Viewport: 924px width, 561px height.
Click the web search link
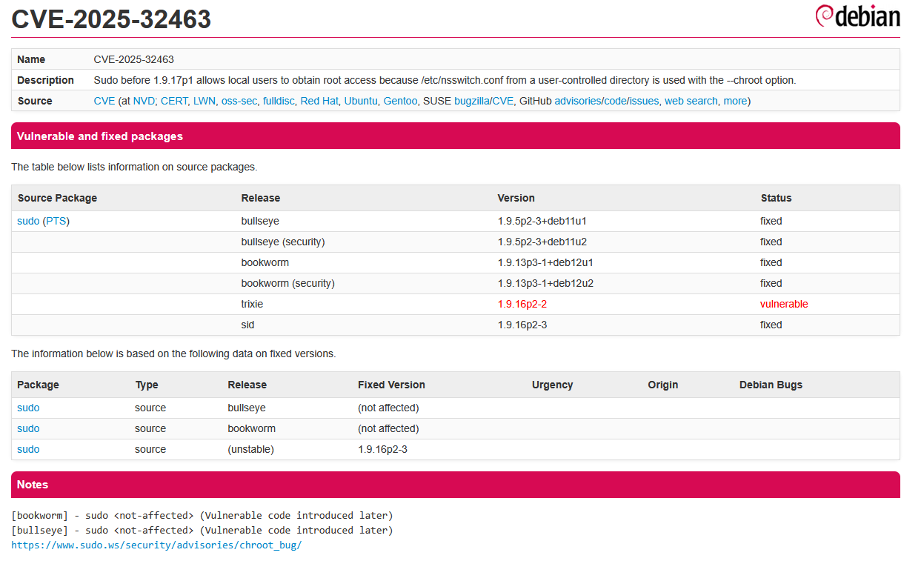[x=691, y=101]
